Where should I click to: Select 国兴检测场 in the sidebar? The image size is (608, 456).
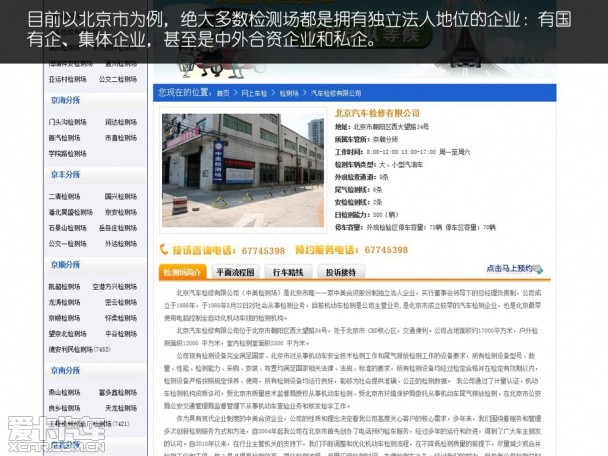[121, 197]
